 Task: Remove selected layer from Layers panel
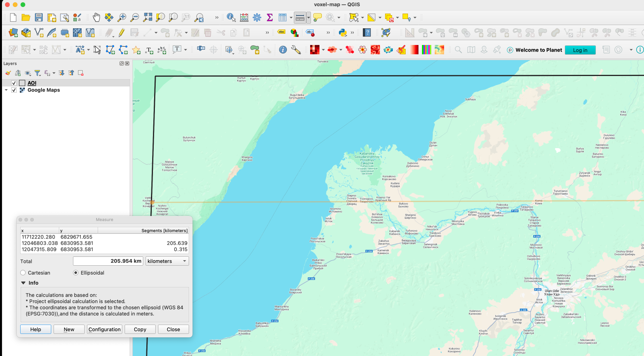tap(81, 73)
